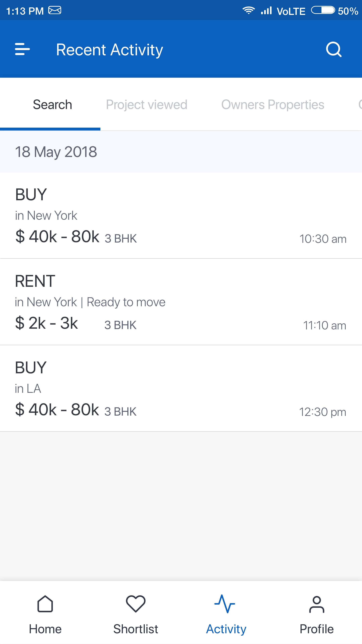Switch to the Search tab

(x=52, y=104)
